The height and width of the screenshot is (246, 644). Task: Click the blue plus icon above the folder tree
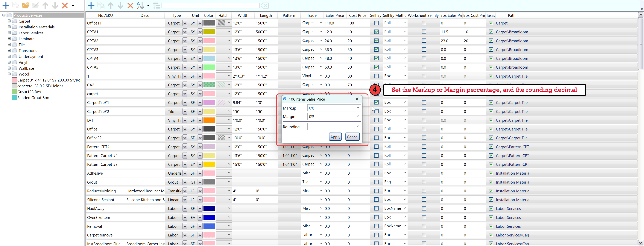tap(6, 5)
